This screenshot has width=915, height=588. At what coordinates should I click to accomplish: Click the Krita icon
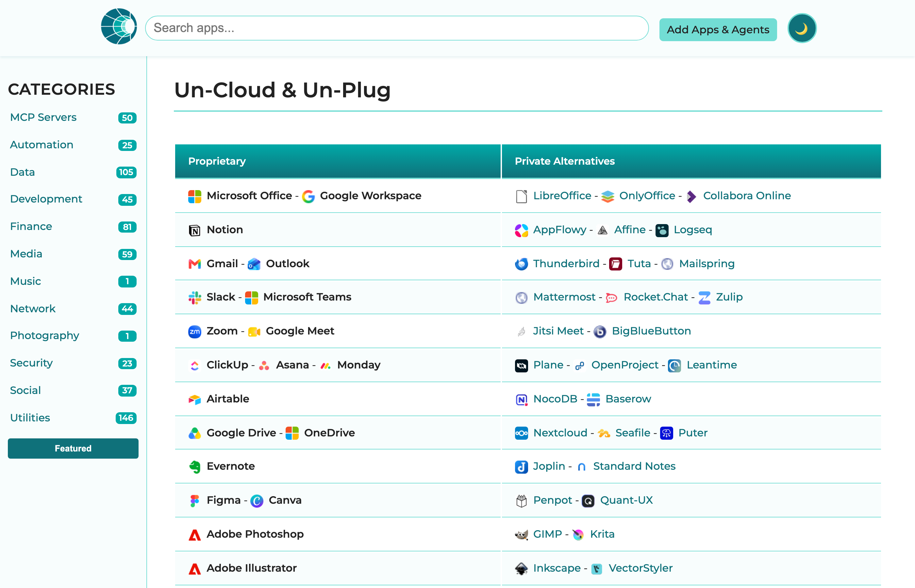pos(578,534)
